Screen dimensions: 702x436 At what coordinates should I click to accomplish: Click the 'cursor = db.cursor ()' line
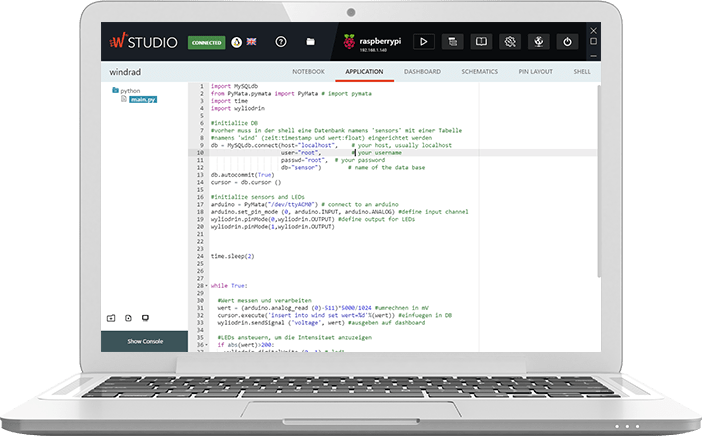(246, 182)
